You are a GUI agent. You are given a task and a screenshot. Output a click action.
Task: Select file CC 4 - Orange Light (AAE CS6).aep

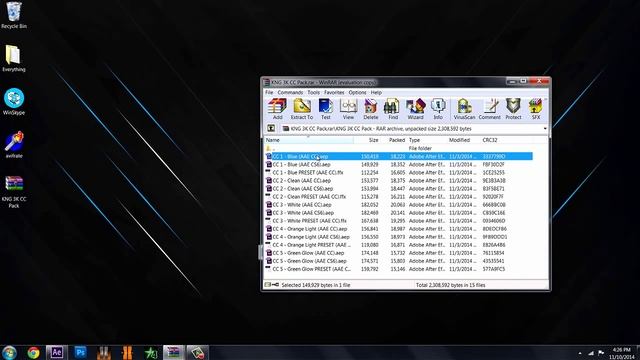pos(398,237)
